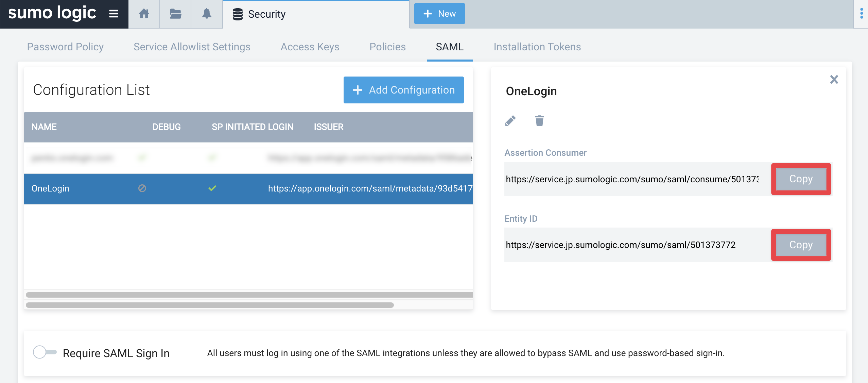This screenshot has width=868, height=383.
Task: Sort by the NAME column header
Action: pyautogui.click(x=44, y=127)
